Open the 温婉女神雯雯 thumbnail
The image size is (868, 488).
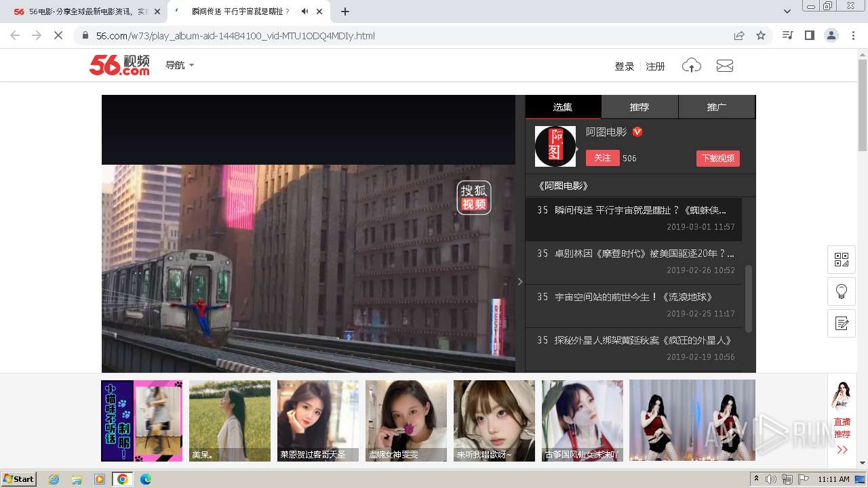pyautogui.click(x=406, y=421)
